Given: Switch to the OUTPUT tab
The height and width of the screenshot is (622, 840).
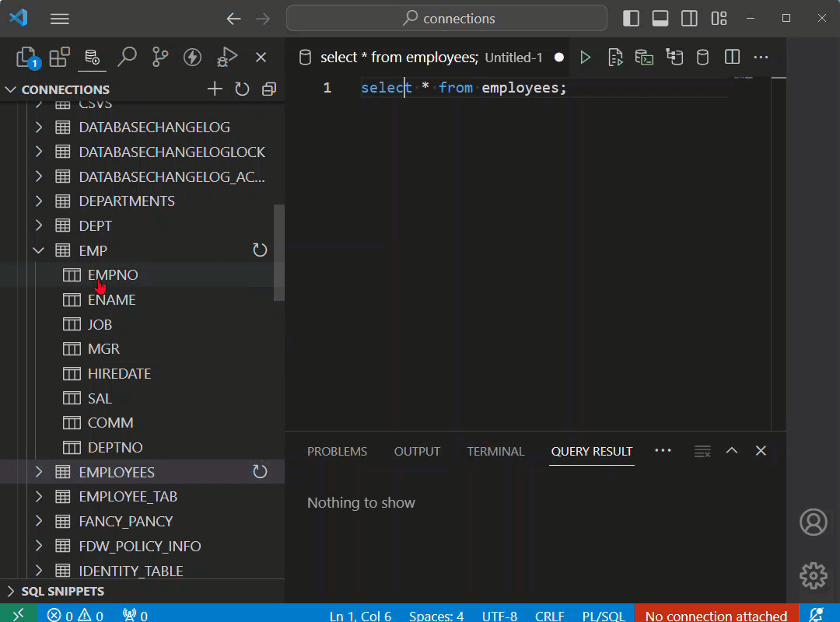Looking at the screenshot, I should pos(417,452).
